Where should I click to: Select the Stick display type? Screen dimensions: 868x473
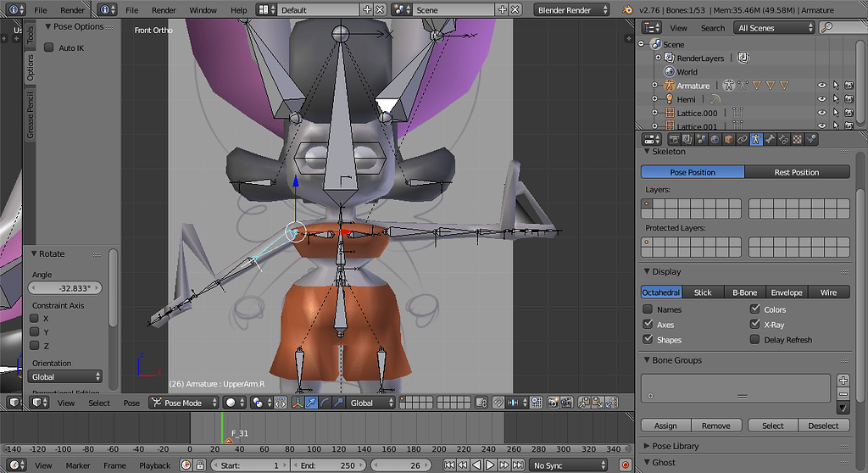pos(703,292)
